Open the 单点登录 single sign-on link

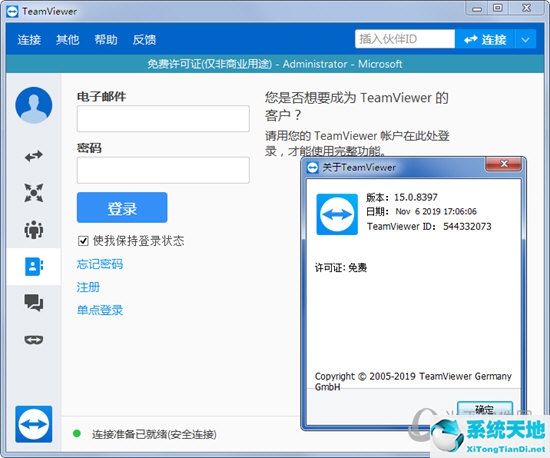(100, 310)
